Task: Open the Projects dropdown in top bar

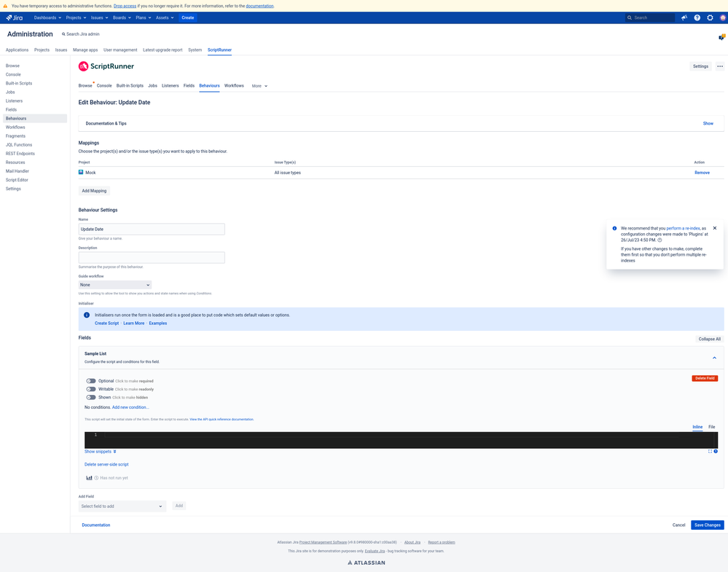Action: coord(76,17)
